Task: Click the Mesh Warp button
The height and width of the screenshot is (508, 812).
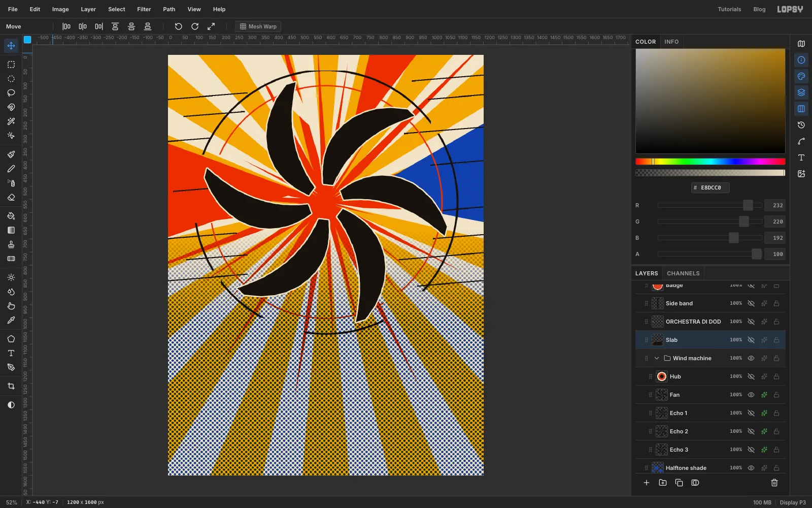Action: tap(258, 26)
